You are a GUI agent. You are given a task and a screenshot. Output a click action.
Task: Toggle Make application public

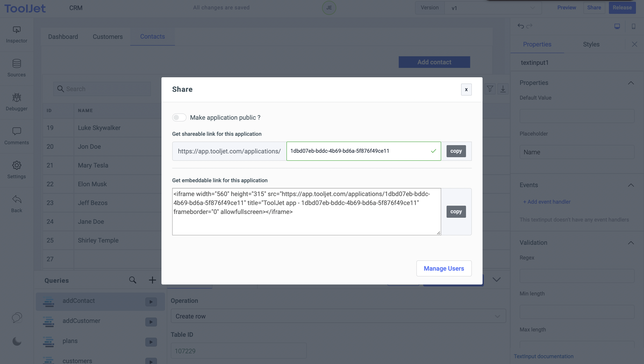coord(179,117)
